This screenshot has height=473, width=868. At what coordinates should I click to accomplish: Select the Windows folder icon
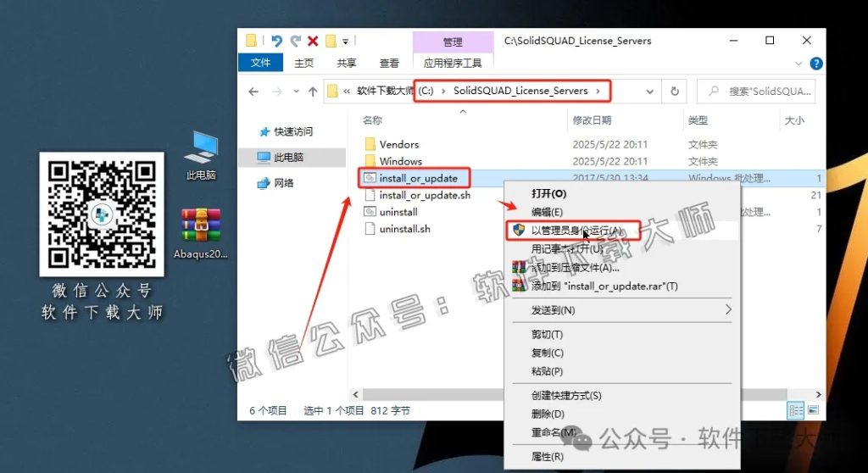(x=370, y=161)
